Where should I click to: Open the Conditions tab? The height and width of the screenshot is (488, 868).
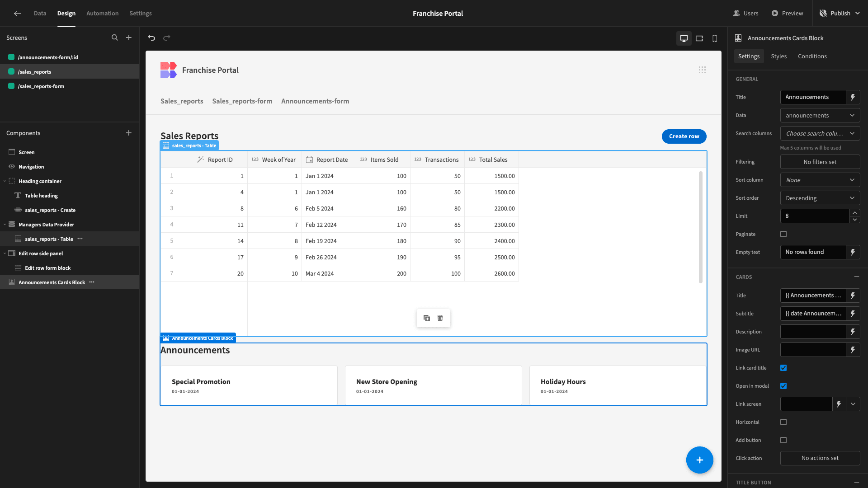(x=812, y=56)
